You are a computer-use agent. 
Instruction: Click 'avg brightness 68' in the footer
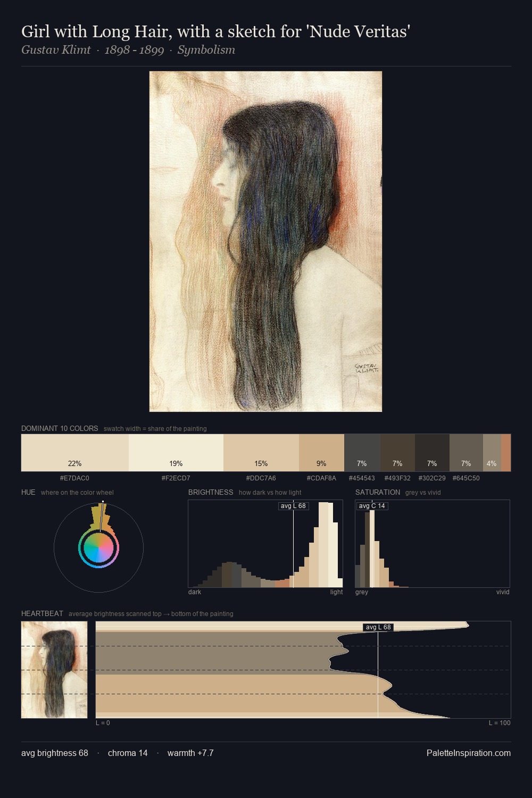(55, 753)
